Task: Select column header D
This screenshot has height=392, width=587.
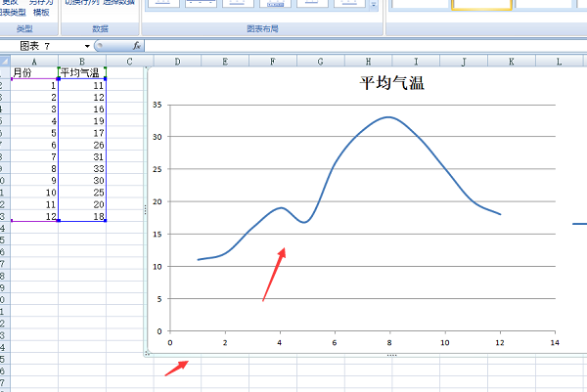Action: point(177,62)
